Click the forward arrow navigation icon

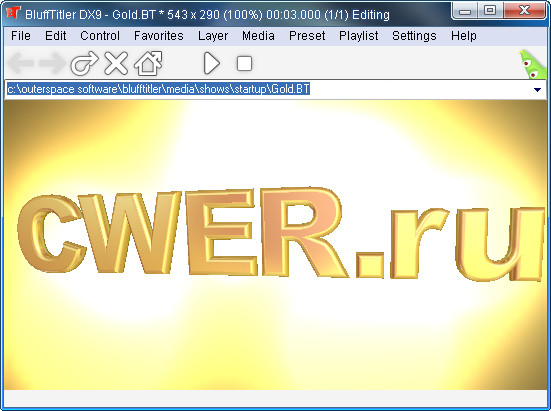(x=52, y=63)
